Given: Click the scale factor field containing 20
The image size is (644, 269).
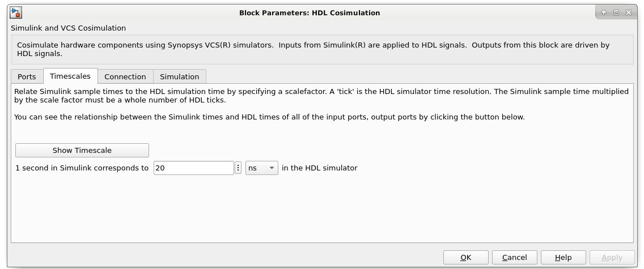Looking at the screenshot, I should (193, 168).
